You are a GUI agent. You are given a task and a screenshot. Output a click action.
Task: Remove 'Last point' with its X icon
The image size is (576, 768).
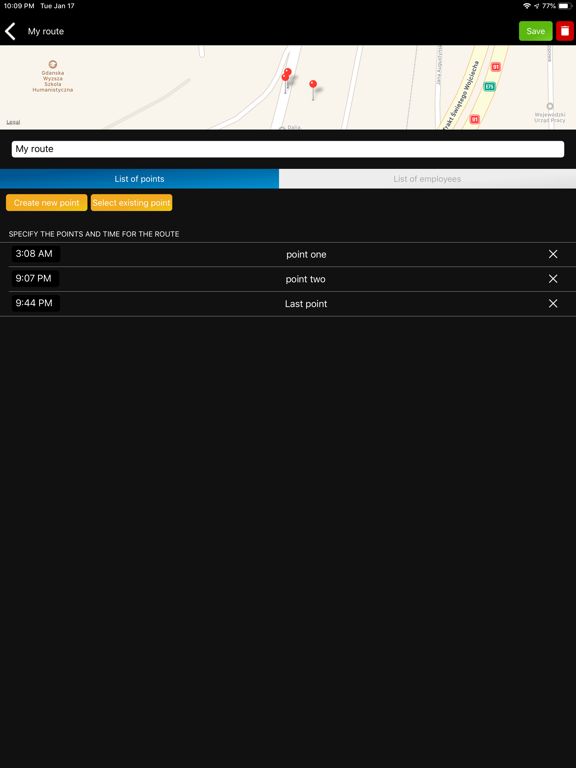point(553,304)
